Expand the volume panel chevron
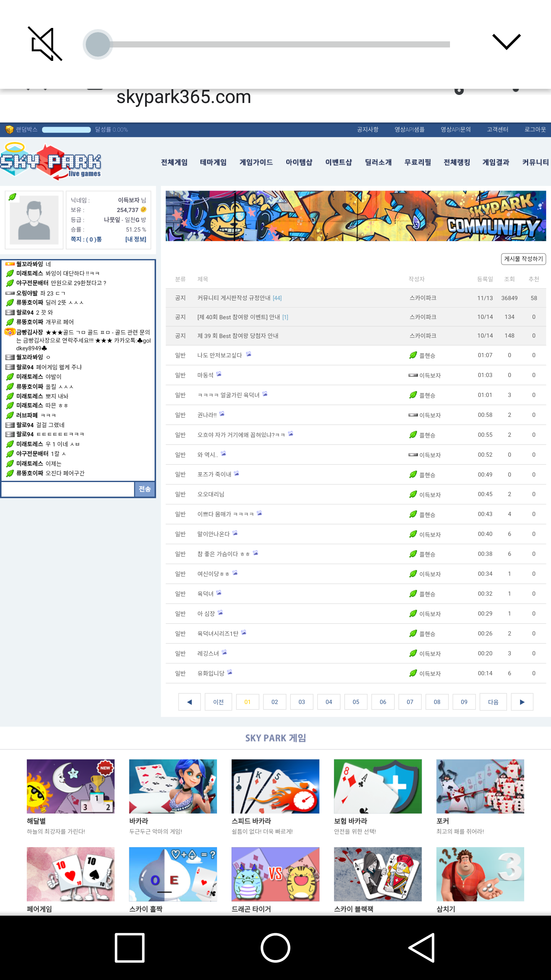Screen dimensions: 551x980 tap(506, 42)
